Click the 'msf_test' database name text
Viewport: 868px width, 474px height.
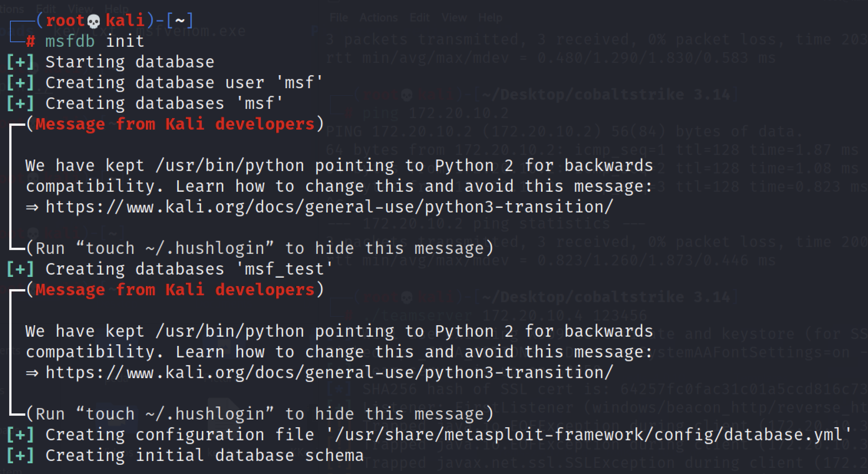tap(289, 269)
